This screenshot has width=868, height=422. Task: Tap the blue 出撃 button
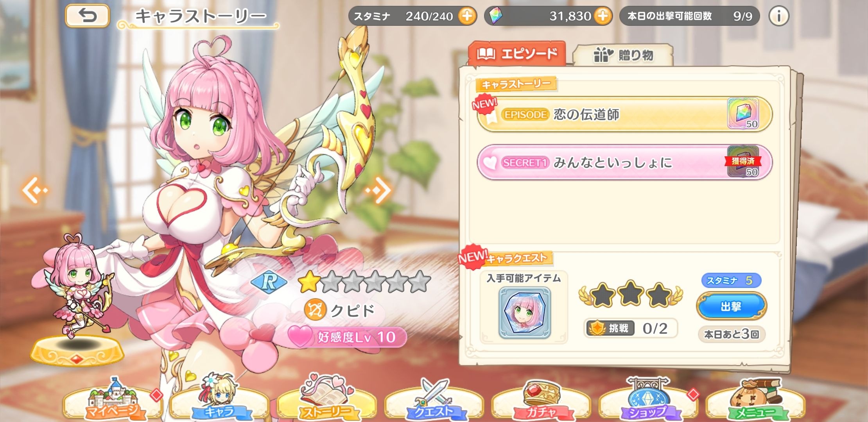(x=731, y=306)
